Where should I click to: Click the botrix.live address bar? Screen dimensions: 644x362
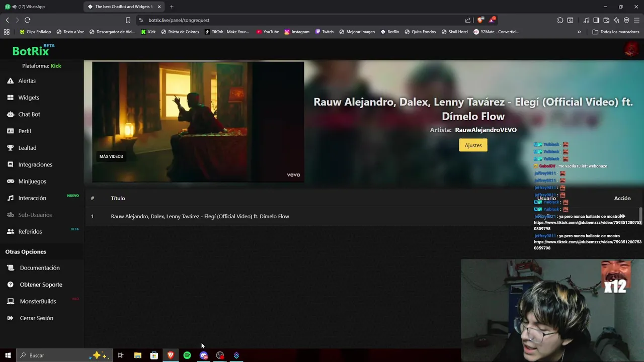coord(302,20)
